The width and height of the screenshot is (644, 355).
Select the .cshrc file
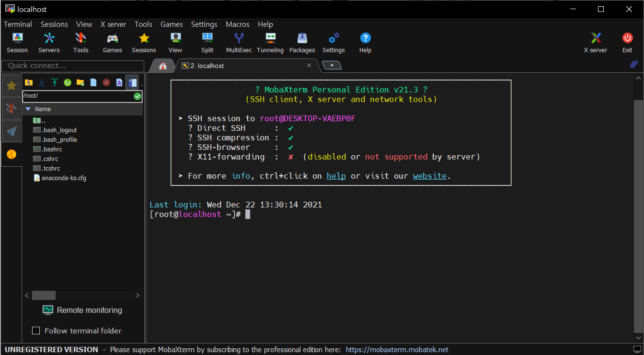point(46,159)
